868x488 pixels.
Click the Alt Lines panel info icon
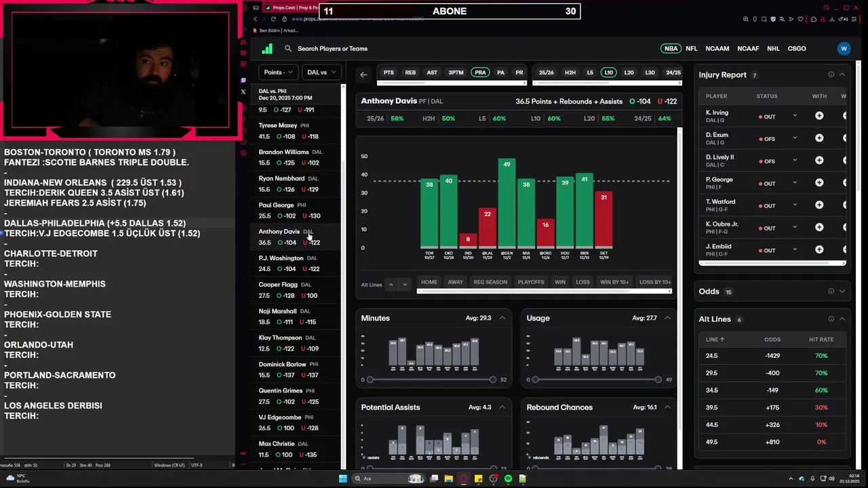pyautogui.click(x=831, y=319)
